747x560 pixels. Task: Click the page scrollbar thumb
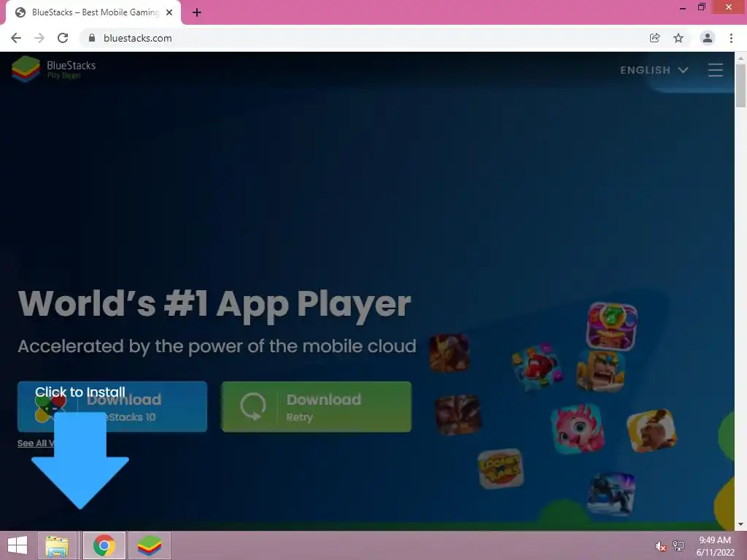(740, 86)
